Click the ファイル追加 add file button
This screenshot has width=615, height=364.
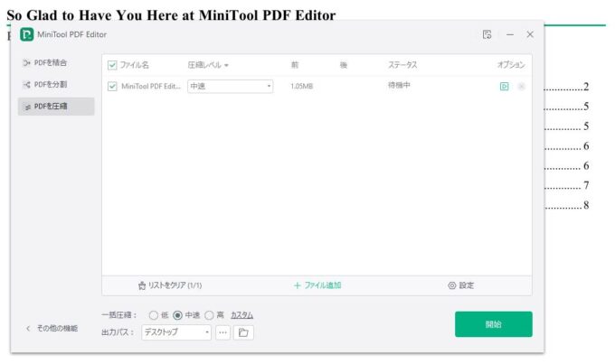[x=317, y=285]
